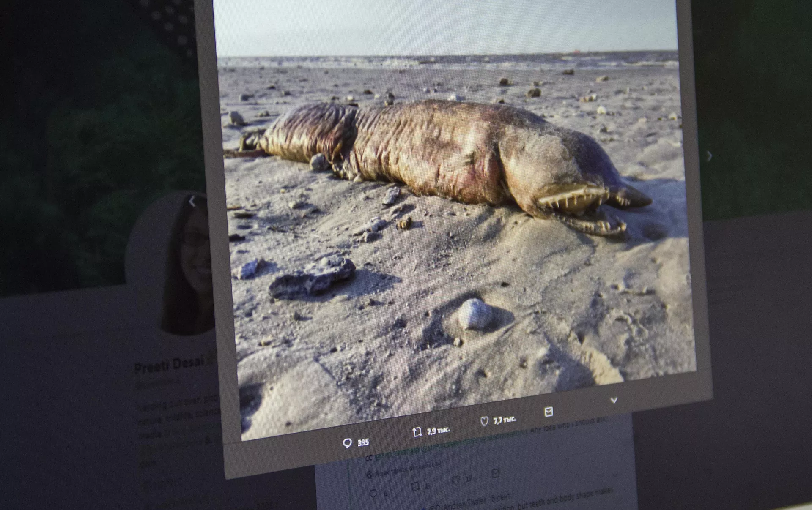
Task: Click the reply icon showing 395 replies
Action: (x=347, y=443)
